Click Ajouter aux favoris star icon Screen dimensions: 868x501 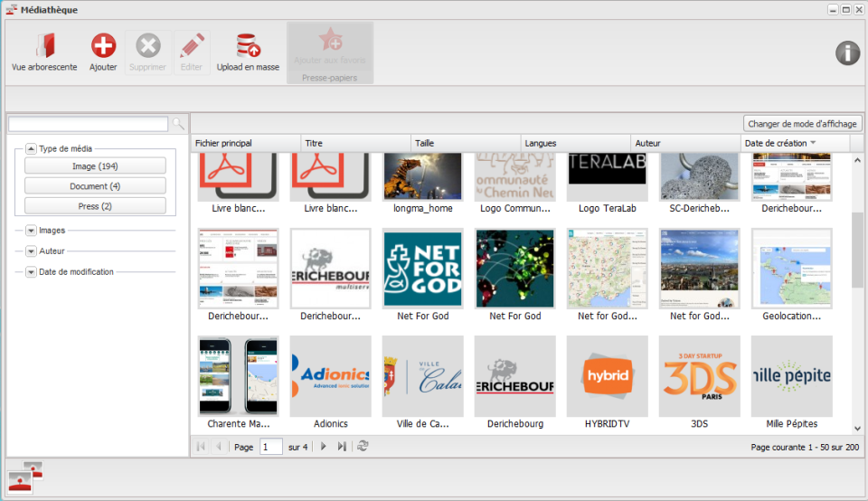point(330,41)
